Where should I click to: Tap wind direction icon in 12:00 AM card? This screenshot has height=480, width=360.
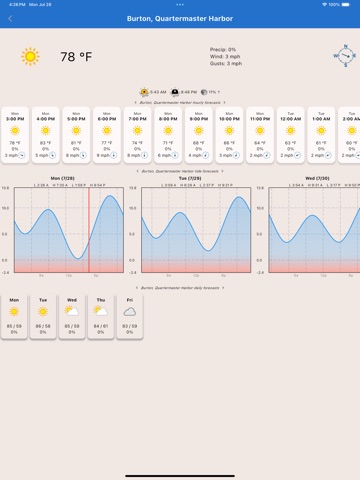[x=297, y=155]
